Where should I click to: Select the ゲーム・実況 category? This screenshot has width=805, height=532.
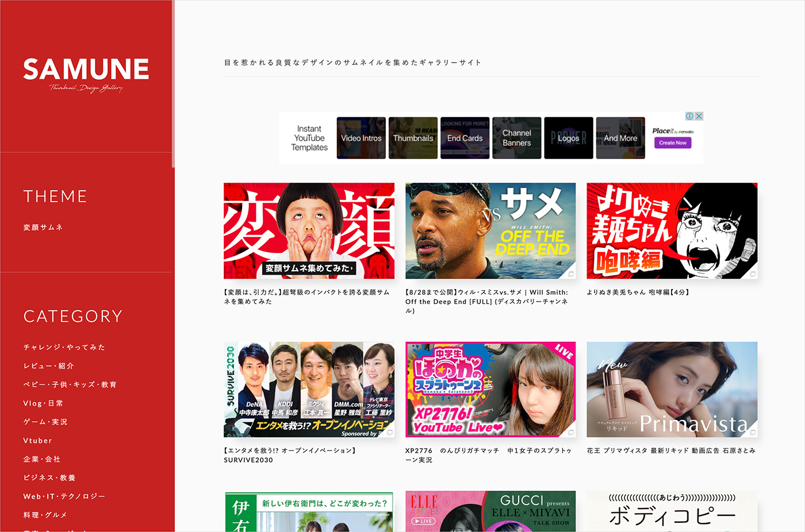pyautogui.click(x=45, y=422)
